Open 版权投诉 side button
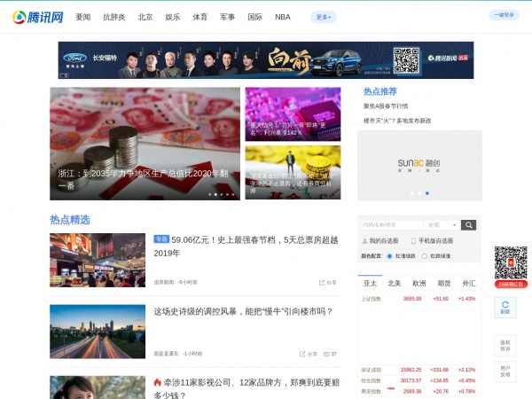The height and width of the screenshot is (399, 532). pos(505,346)
